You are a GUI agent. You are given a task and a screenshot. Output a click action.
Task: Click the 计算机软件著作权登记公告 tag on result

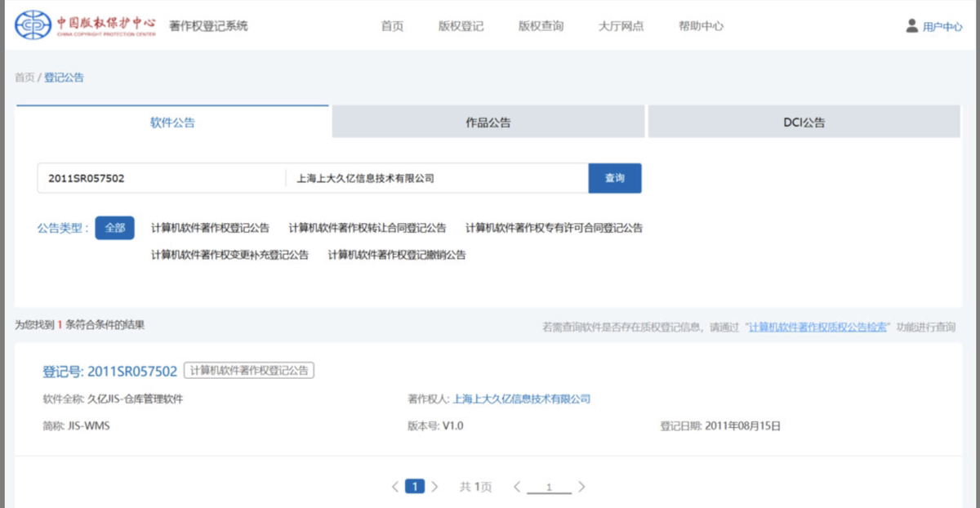pos(249,371)
